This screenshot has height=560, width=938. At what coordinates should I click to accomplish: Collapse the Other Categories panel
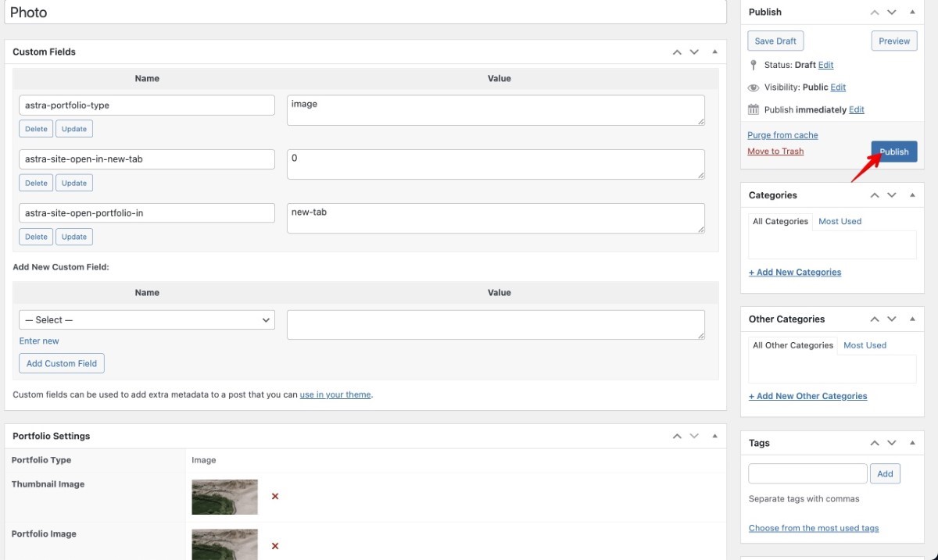pyautogui.click(x=912, y=319)
